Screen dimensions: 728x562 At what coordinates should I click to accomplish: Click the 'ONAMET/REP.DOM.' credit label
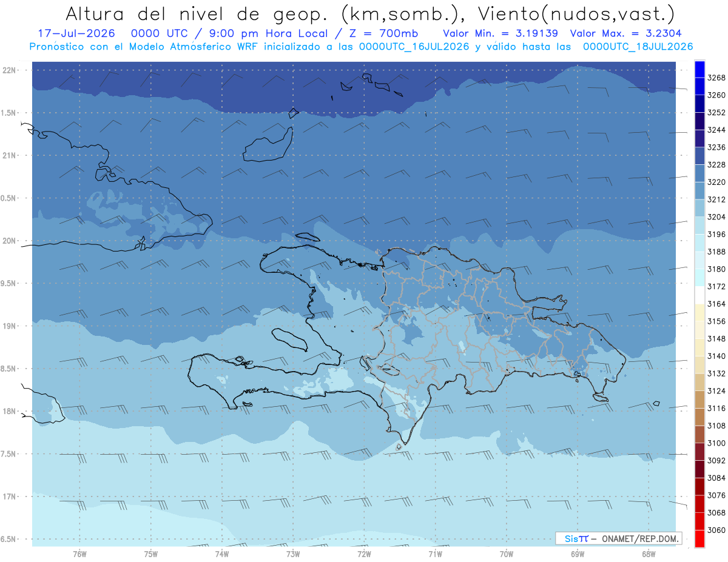[641, 538]
